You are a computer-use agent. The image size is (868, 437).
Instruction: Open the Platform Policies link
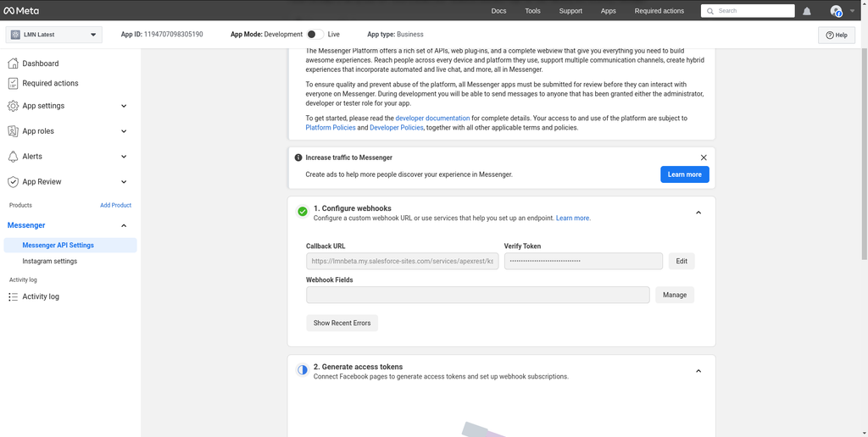click(x=331, y=128)
